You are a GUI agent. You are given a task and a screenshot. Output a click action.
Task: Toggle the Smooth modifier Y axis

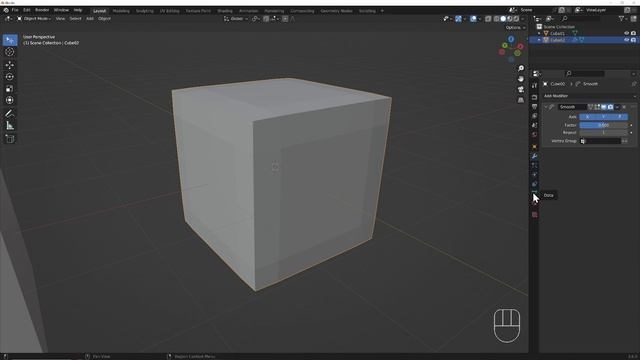coord(603,117)
